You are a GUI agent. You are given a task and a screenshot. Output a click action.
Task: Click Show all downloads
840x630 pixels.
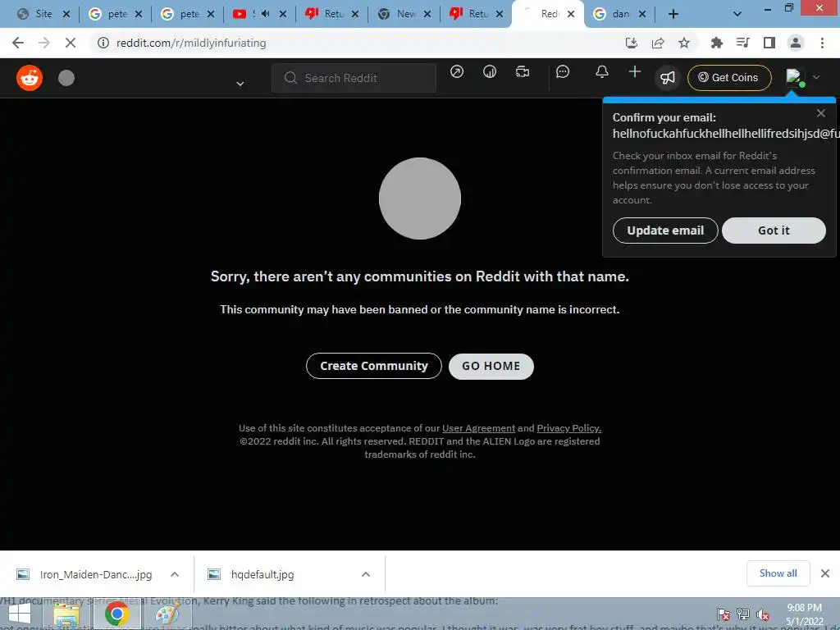[778, 573]
